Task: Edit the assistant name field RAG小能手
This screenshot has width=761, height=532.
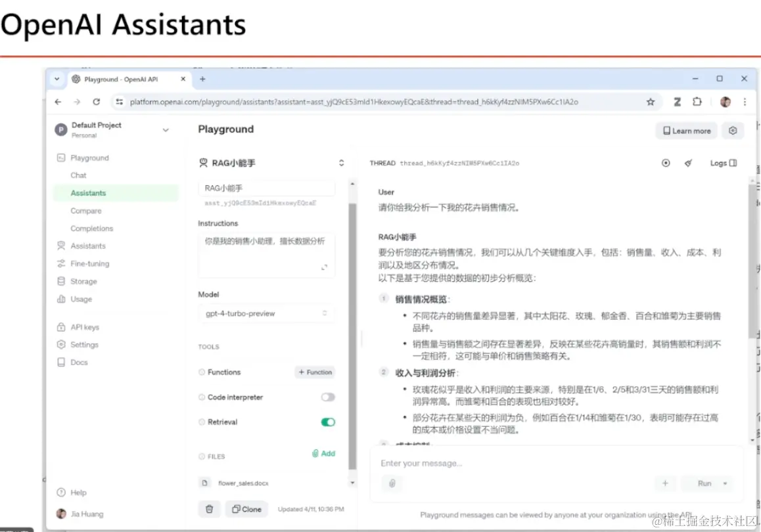Action: pyautogui.click(x=266, y=188)
